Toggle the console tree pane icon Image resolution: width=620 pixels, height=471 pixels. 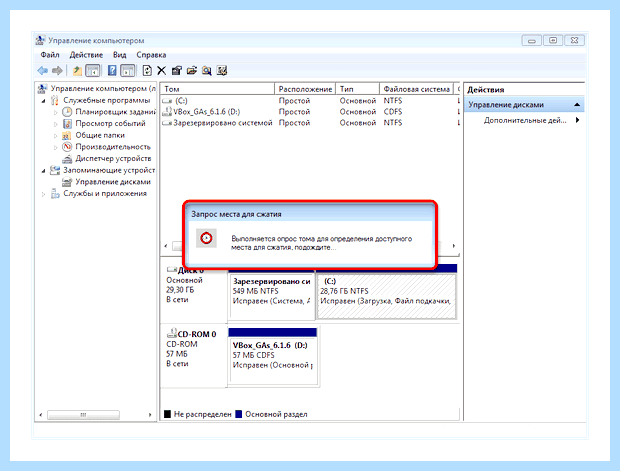pyautogui.click(x=93, y=71)
